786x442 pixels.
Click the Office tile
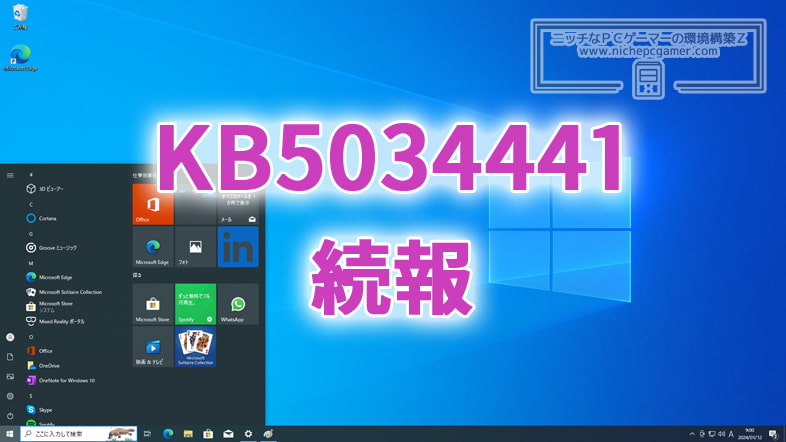(x=153, y=204)
